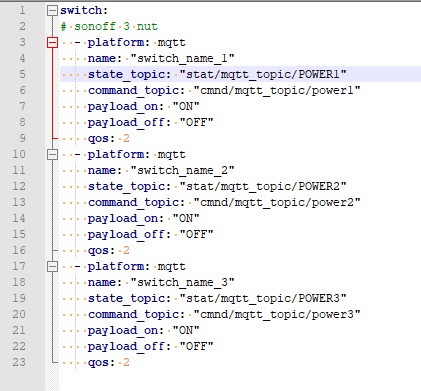Click payload_off "OFF" on line 15
Screen dimensions: 421x391
click(196, 234)
